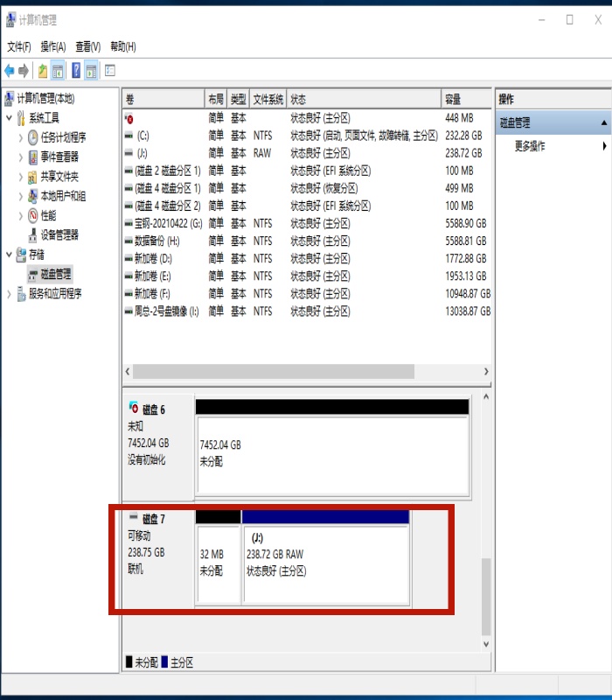
Task: Click the Disk 6 uninitialized disk icon
Action: (x=134, y=407)
